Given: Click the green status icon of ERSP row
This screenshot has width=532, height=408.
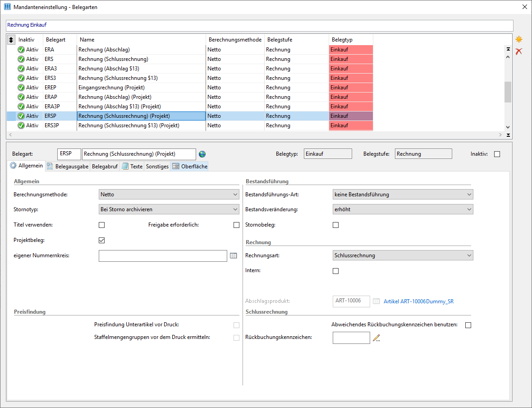Looking at the screenshot, I should click(x=21, y=116).
